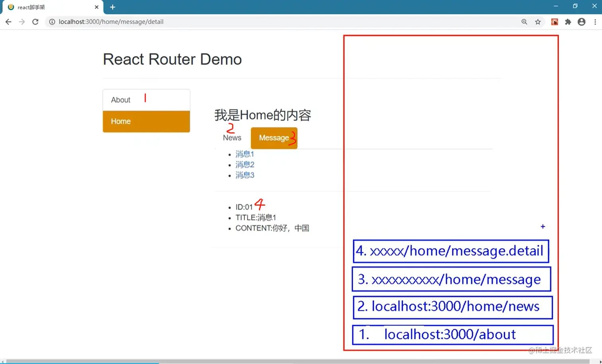Open the 消息1 message link
Image resolution: width=602 pixels, height=364 pixels.
pyautogui.click(x=244, y=154)
